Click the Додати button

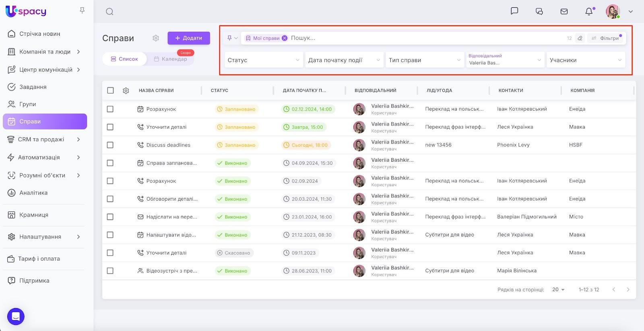coord(189,38)
